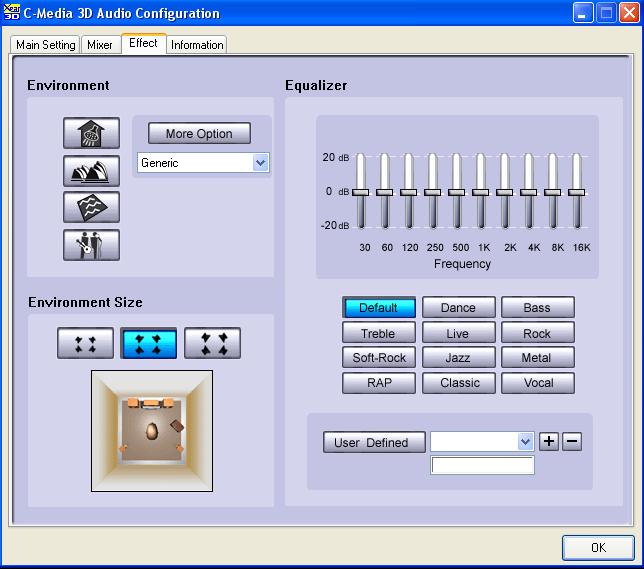Apply the Vocal equalizer preset
The width and height of the screenshot is (644, 569).
[x=538, y=383]
